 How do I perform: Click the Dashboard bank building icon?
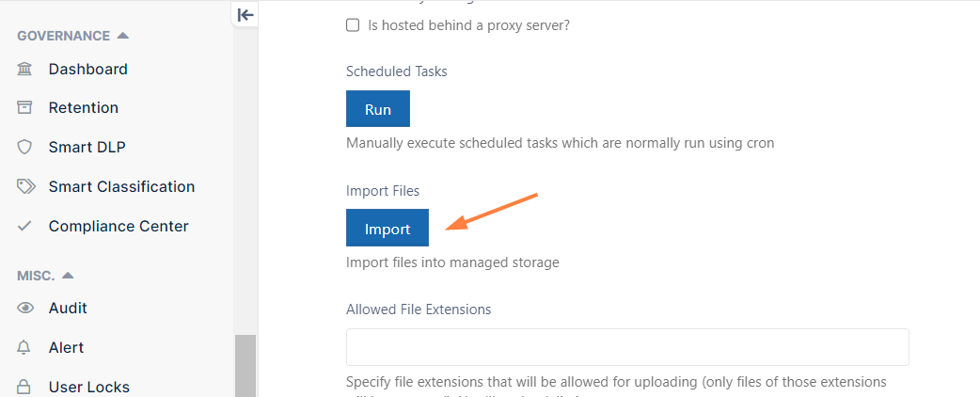coord(24,69)
